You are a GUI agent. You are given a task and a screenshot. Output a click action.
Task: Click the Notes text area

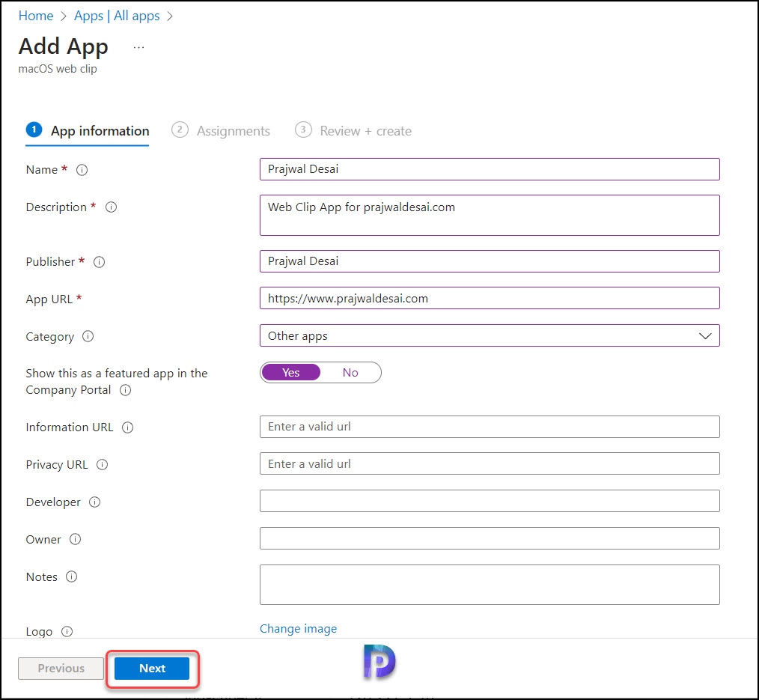(x=490, y=585)
